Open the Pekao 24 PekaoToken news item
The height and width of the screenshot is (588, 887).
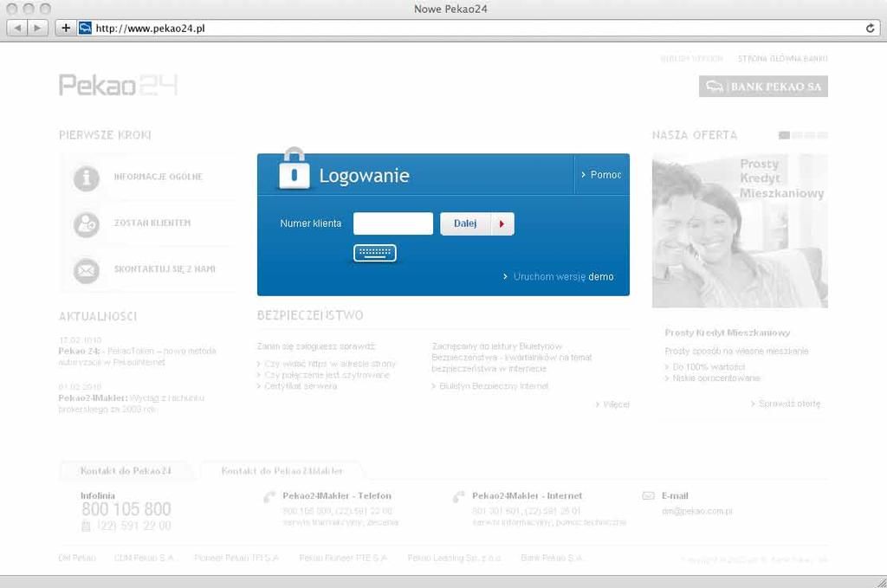click(137, 356)
